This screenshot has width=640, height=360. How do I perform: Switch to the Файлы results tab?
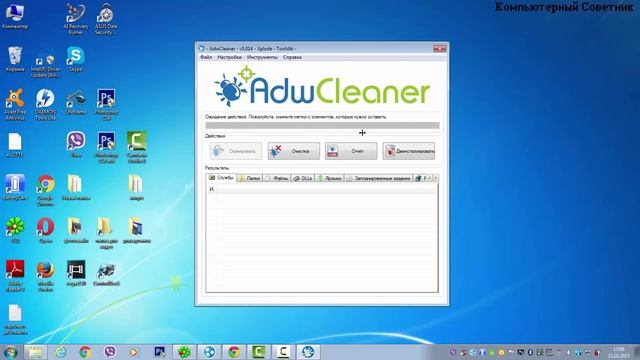pos(277,178)
